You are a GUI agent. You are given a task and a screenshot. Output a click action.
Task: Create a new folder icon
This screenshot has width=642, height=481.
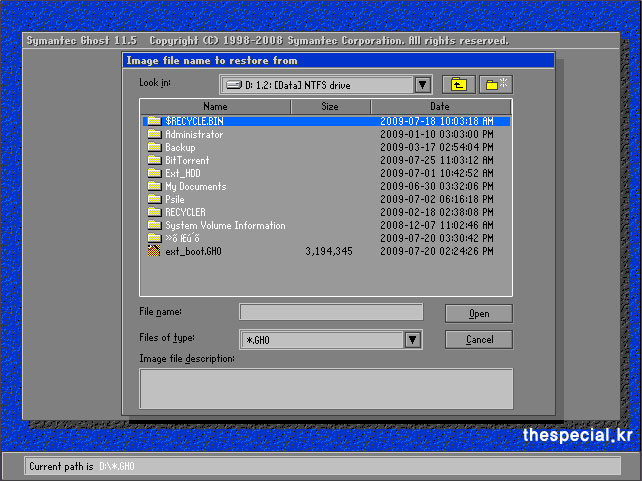point(496,85)
